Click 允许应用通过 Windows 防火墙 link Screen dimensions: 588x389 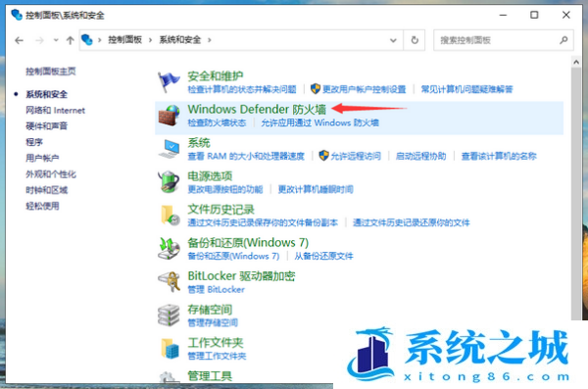[x=319, y=122]
